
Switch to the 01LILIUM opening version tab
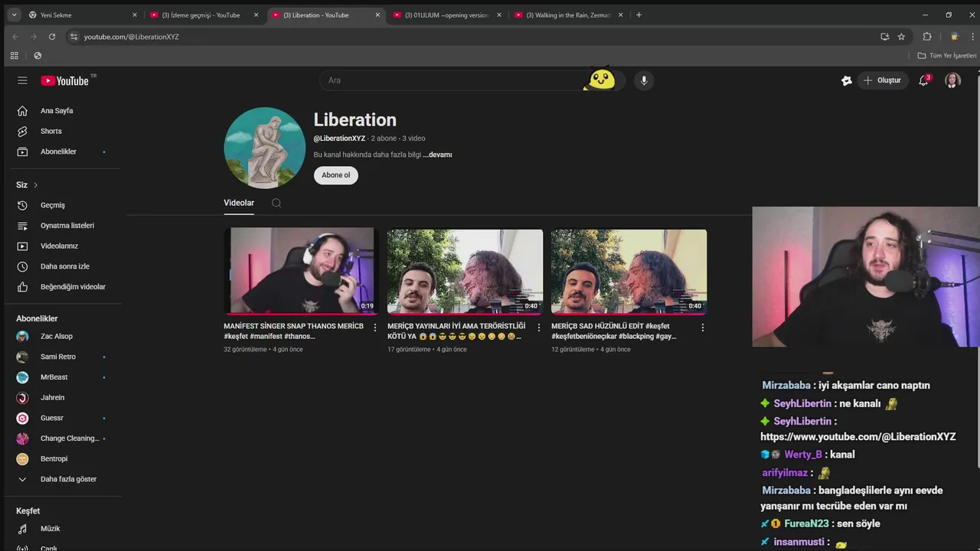coord(446,15)
